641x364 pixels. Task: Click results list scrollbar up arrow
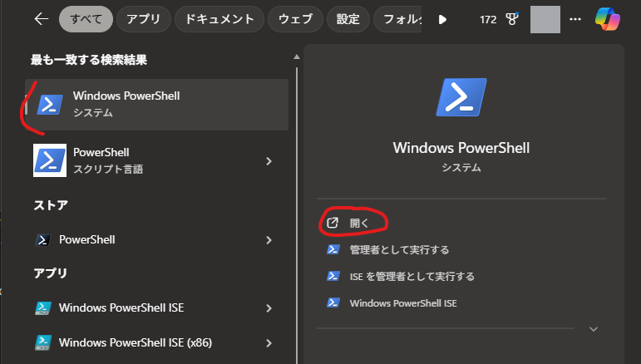297,57
